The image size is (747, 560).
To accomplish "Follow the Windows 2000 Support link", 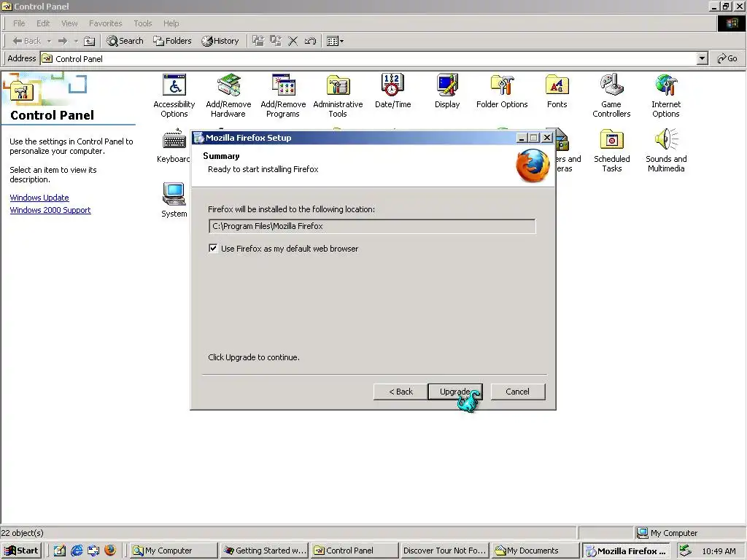I will (x=50, y=210).
